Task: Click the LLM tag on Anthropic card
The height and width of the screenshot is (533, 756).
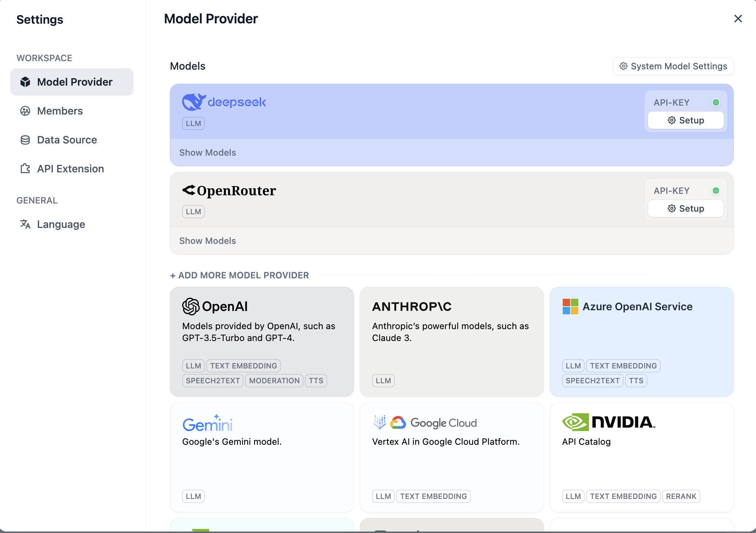Action: point(383,381)
